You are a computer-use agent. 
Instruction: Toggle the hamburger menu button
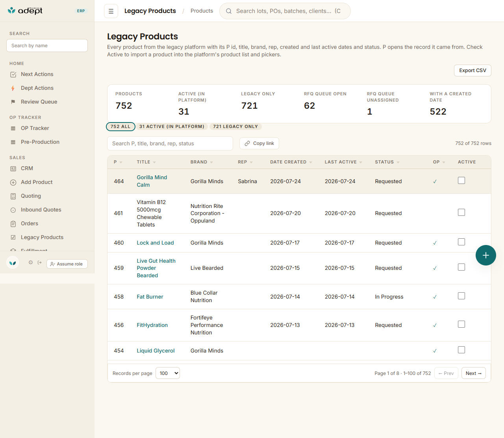click(111, 11)
